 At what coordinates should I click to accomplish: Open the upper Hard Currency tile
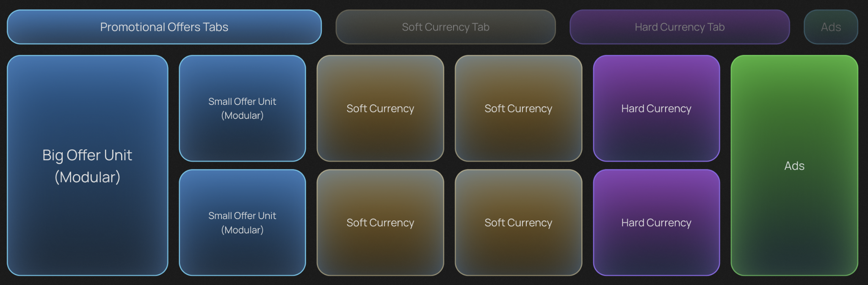tap(656, 108)
